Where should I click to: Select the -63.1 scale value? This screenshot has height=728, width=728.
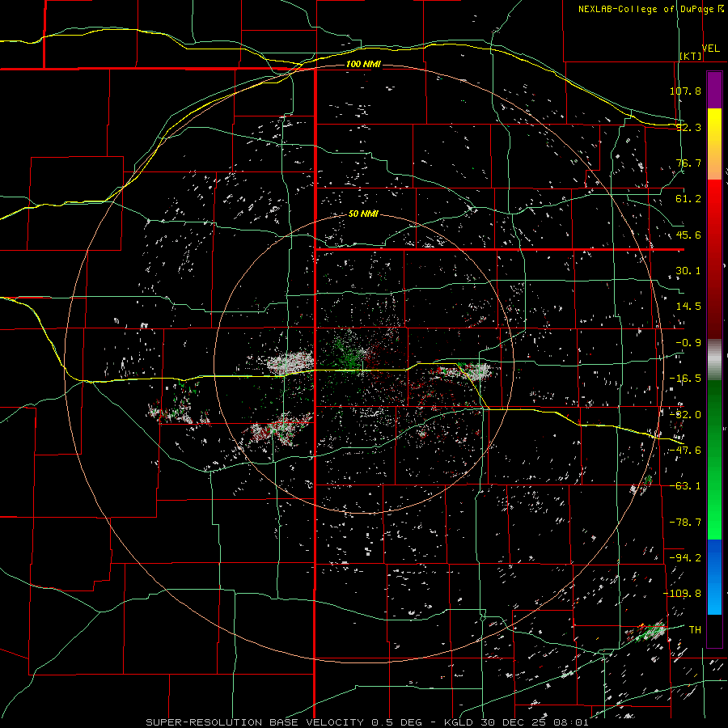tap(685, 486)
